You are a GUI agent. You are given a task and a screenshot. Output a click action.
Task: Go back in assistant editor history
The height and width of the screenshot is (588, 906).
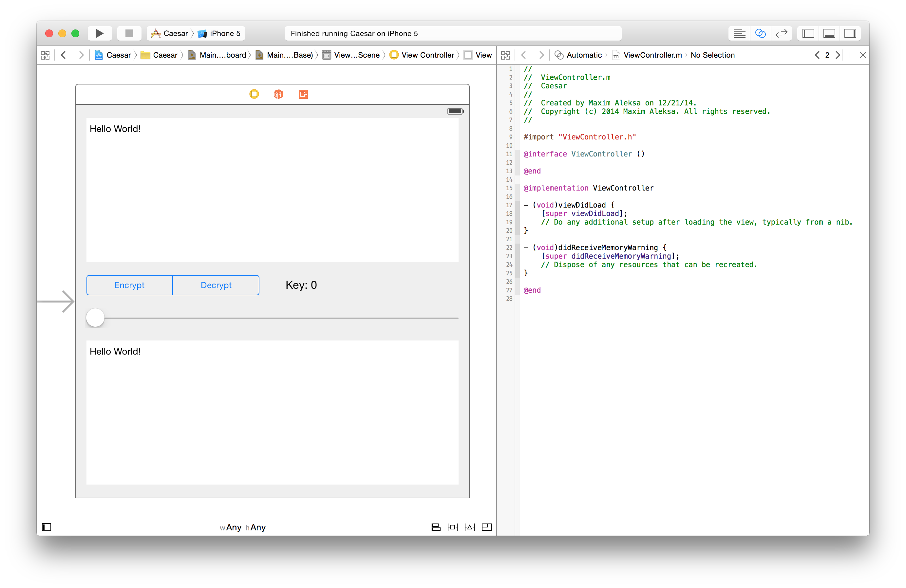click(x=524, y=55)
